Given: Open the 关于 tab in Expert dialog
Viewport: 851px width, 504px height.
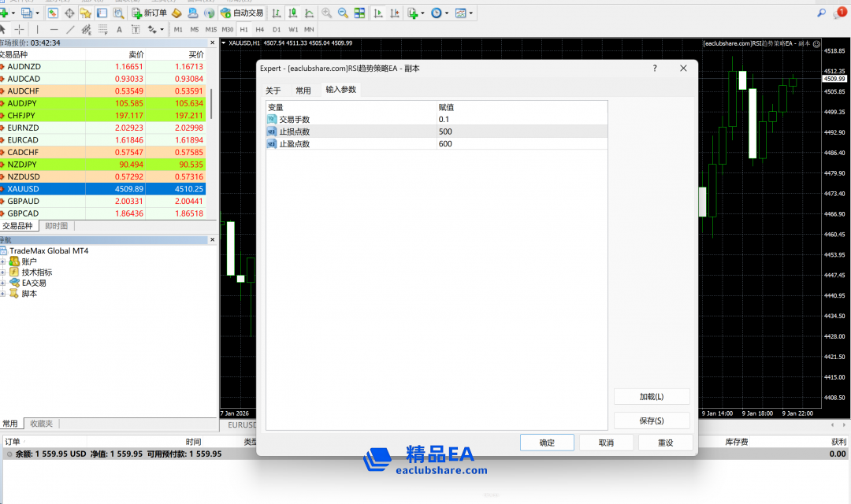Looking at the screenshot, I should click(273, 91).
